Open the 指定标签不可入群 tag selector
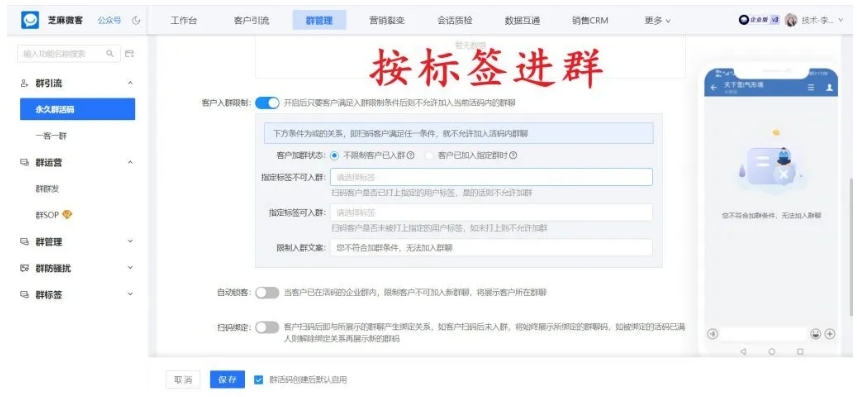The width and height of the screenshot is (857, 397). coord(491,177)
